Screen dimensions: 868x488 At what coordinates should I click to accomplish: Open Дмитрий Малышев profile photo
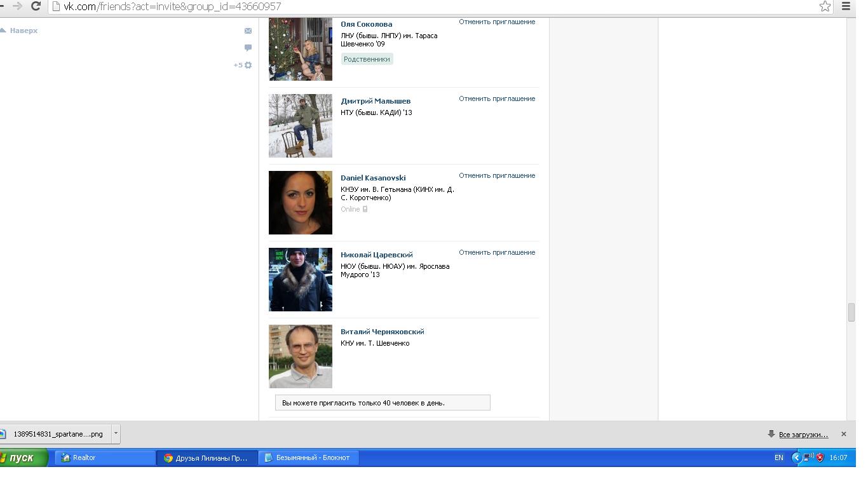301,126
